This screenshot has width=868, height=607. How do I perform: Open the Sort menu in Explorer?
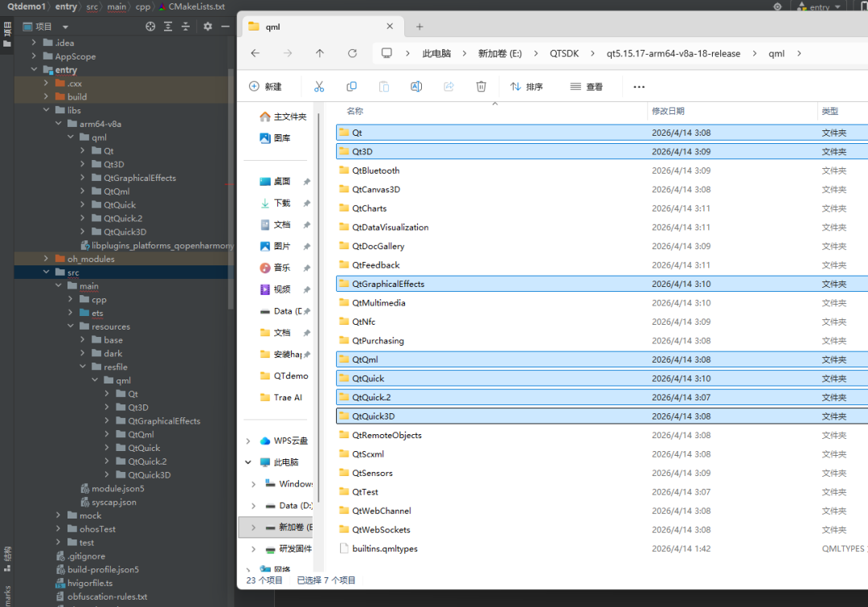(x=526, y=86)
